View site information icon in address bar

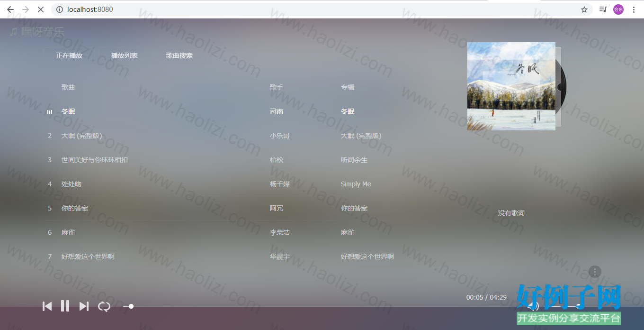click(x=60, y=9)
